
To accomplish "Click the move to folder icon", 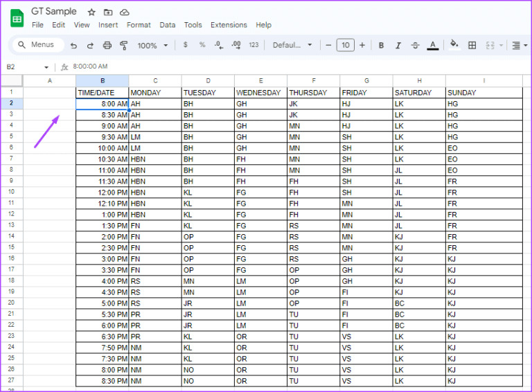I will coord(108,12).
